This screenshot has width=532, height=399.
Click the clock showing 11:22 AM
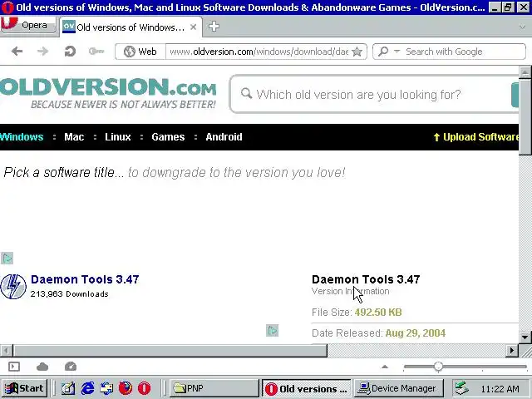[x=500, y=388]
